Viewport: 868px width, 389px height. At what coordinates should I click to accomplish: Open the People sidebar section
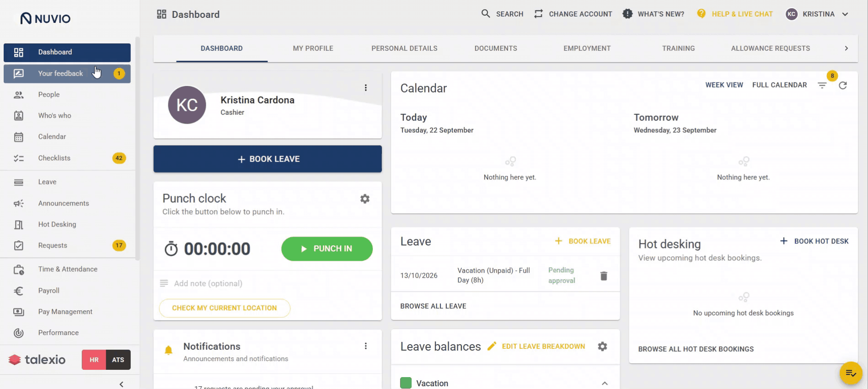coord(67,95)
